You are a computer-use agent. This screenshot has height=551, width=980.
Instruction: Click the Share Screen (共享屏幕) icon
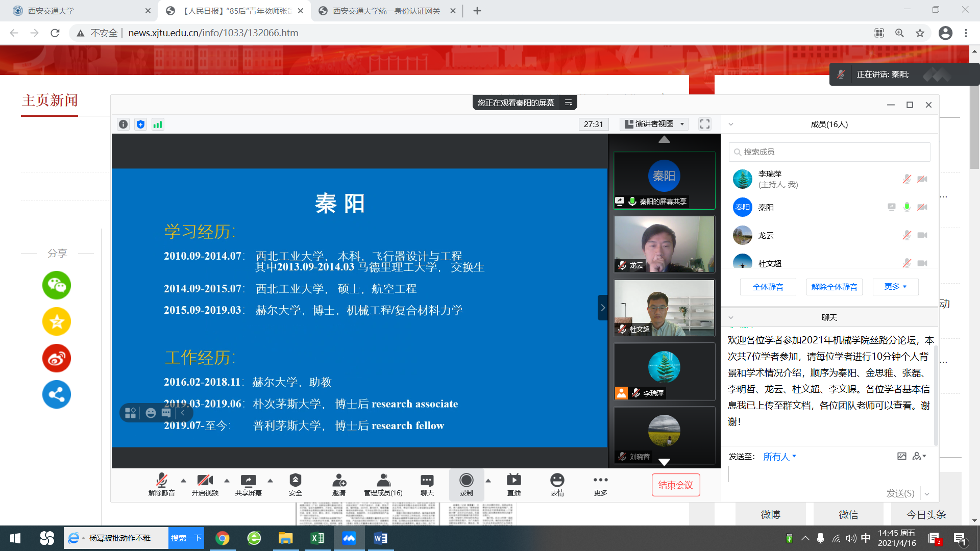pyautogui.click(x=248, y=481)
